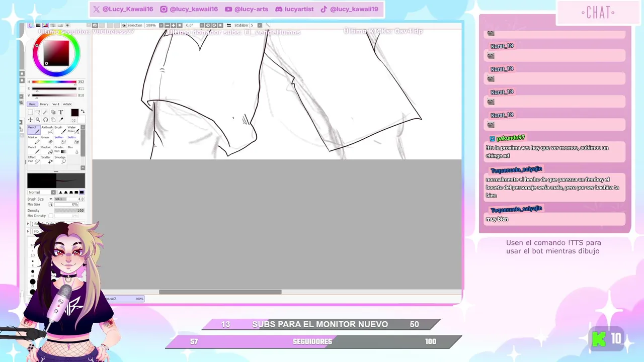The height and width of the screenshot is (362, 644).
Task: Click the Undo arrow in top toolbar
Action: coord(95,25)
